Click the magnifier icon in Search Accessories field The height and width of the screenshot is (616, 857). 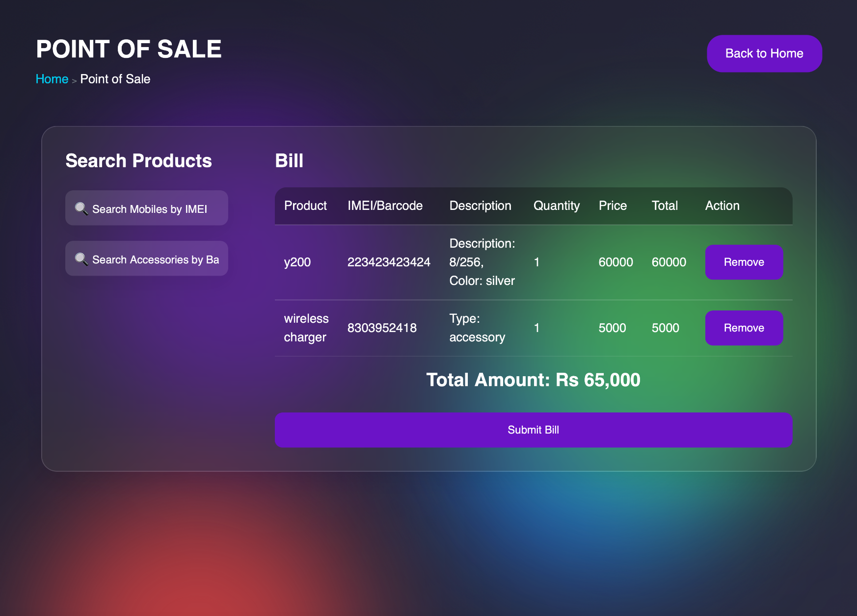(x=82, y=258)
